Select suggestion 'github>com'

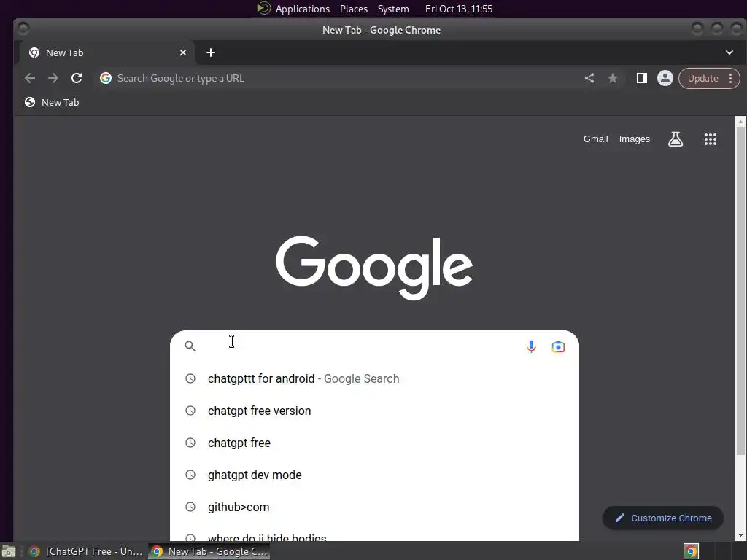(374, 507)
